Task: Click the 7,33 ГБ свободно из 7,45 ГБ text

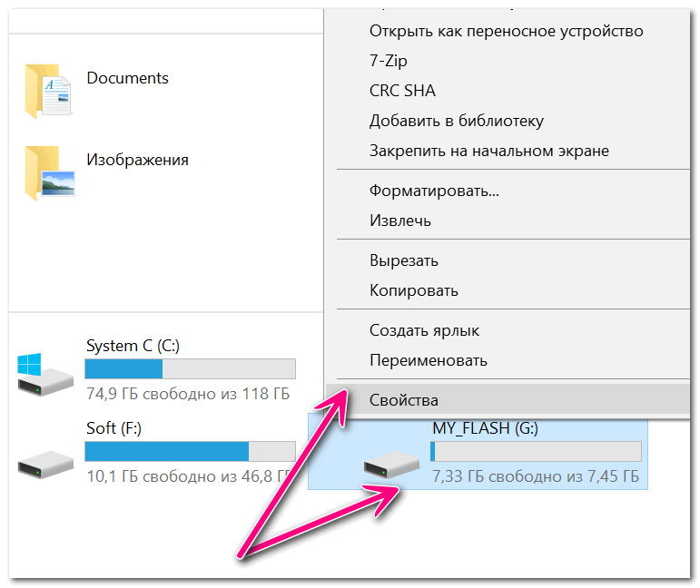Action: click(x=536, y=476)
